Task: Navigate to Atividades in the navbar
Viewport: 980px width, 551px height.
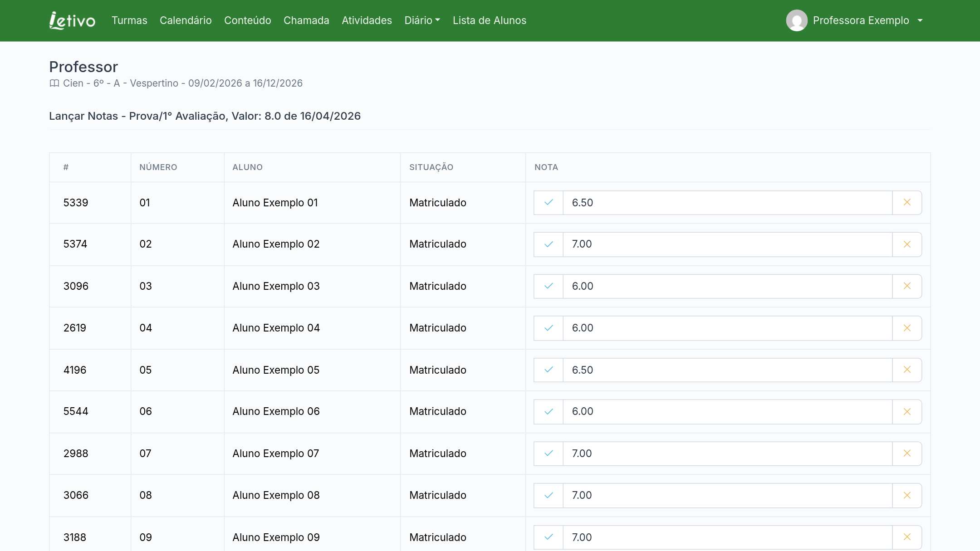Action: coord(367,20)
